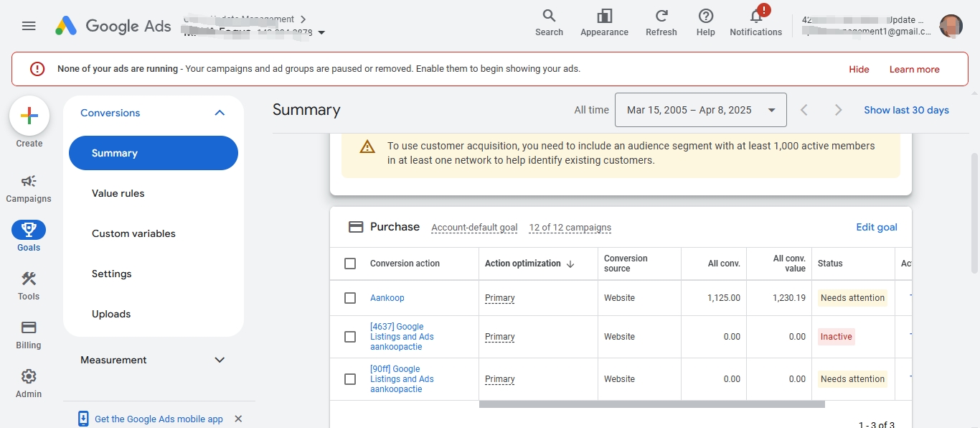Select Summary in Conversions menu
The image size is (980, 428).
click(154, 153)
